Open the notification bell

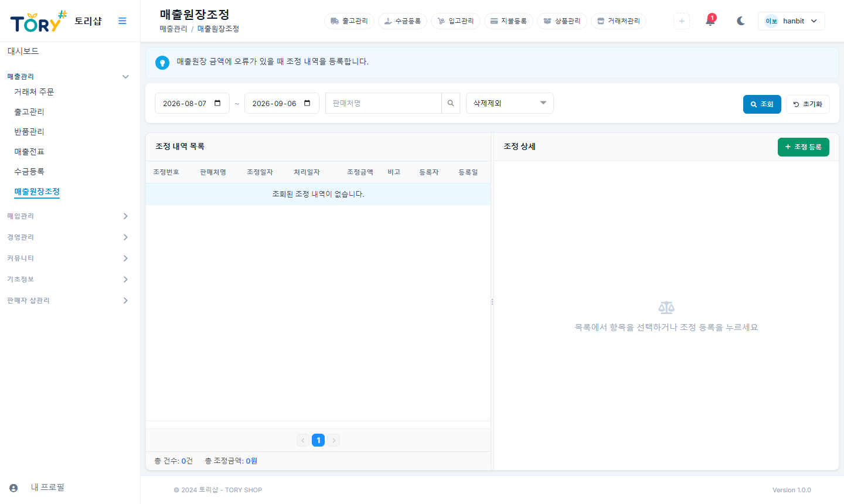pyautogui.click(x=710, y=21)
